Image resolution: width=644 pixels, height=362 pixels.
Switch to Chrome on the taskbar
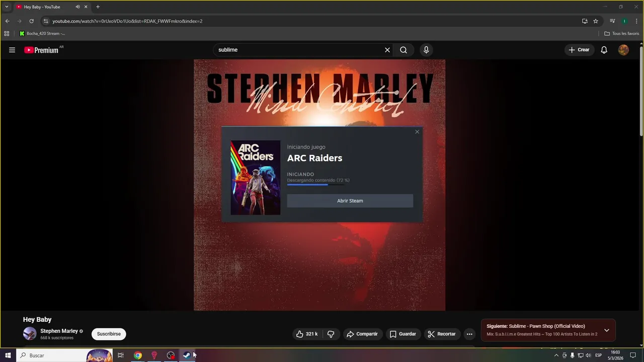click(x=138, y=355)
